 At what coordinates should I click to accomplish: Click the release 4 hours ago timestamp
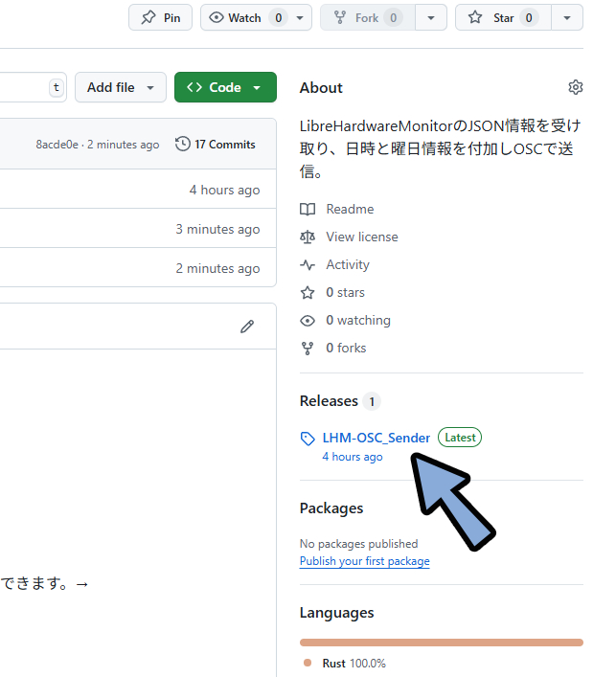coord(353,457)
